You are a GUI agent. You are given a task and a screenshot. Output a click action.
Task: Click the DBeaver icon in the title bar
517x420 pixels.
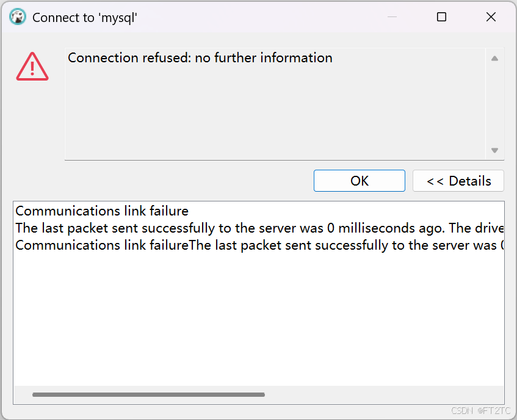pos(18,16)
